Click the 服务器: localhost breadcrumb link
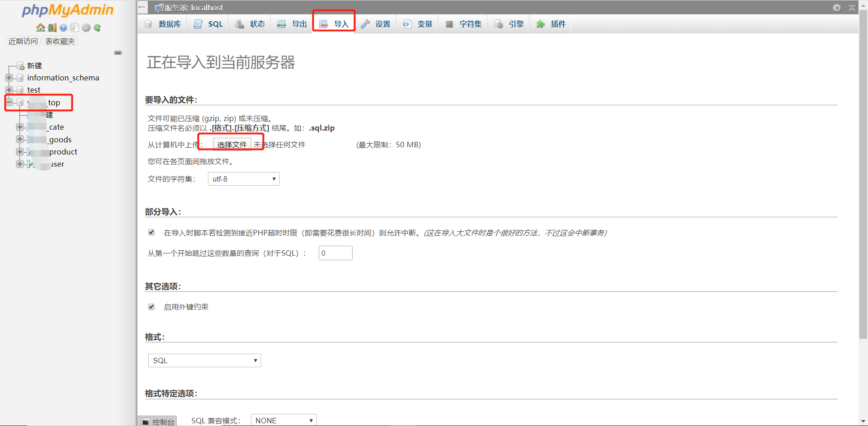This screenshot has height=426, width=868. [193, 8]
